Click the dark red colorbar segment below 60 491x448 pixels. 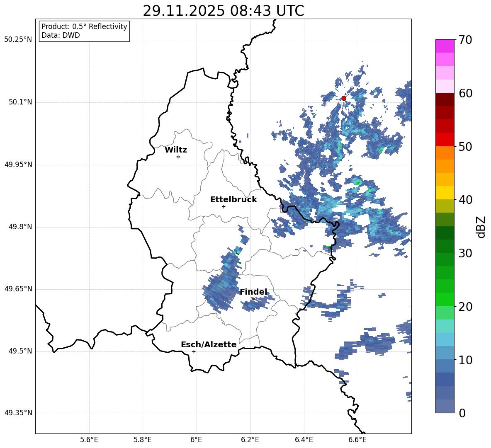tap(445, 99)
